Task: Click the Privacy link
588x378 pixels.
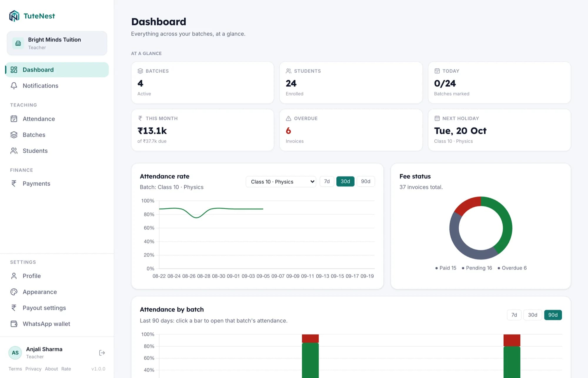Action: tap(33, 369)
